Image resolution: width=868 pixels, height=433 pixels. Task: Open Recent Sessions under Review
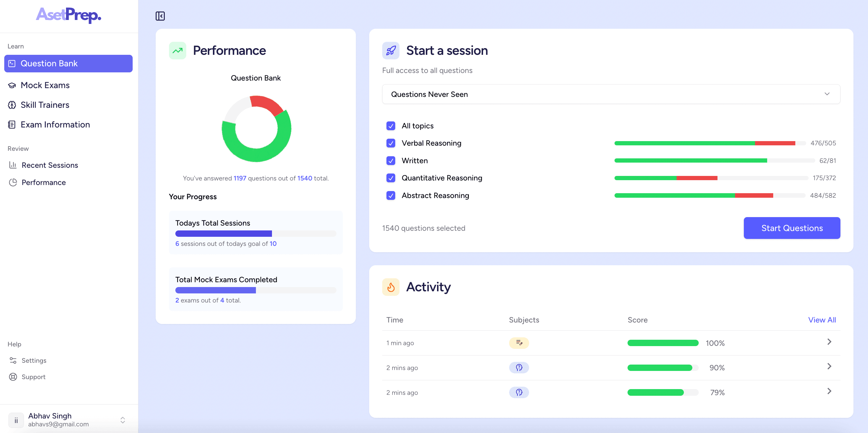coord(50,165)
